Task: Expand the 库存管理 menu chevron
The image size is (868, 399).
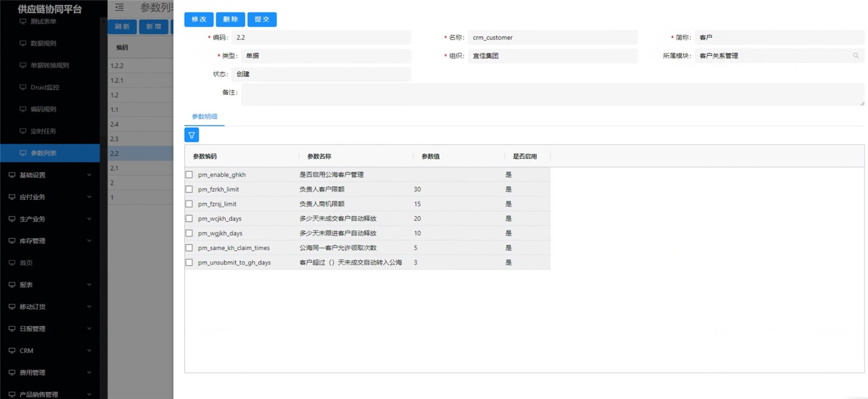Action: (x=89, y=241)
